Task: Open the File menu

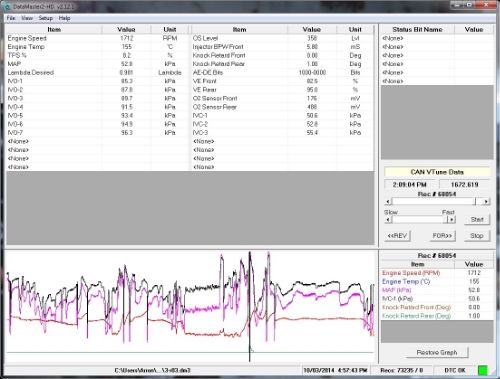Action: tap(11, 18)
